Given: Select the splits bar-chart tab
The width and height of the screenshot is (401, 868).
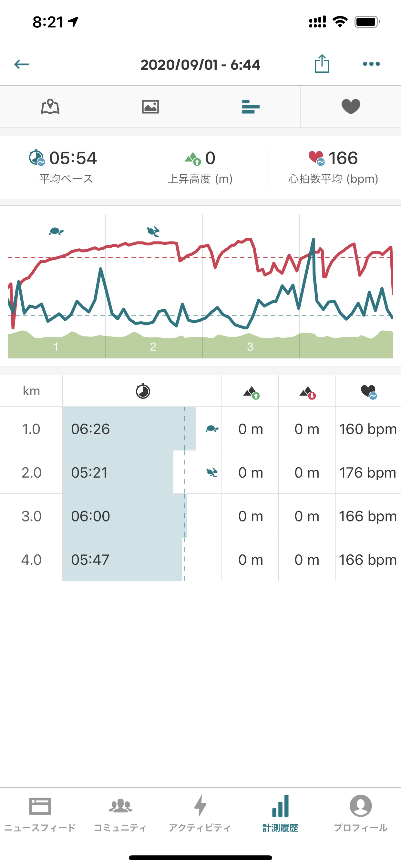Looking at the screenshot, I should tap(250, 107).
